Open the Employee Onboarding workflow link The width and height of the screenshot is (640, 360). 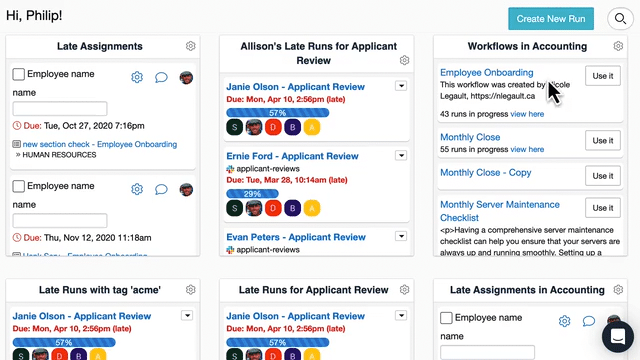coord(487,73)
